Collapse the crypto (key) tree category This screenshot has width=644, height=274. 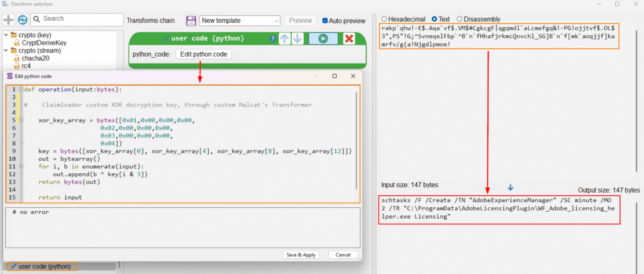[x=6, y=35]
